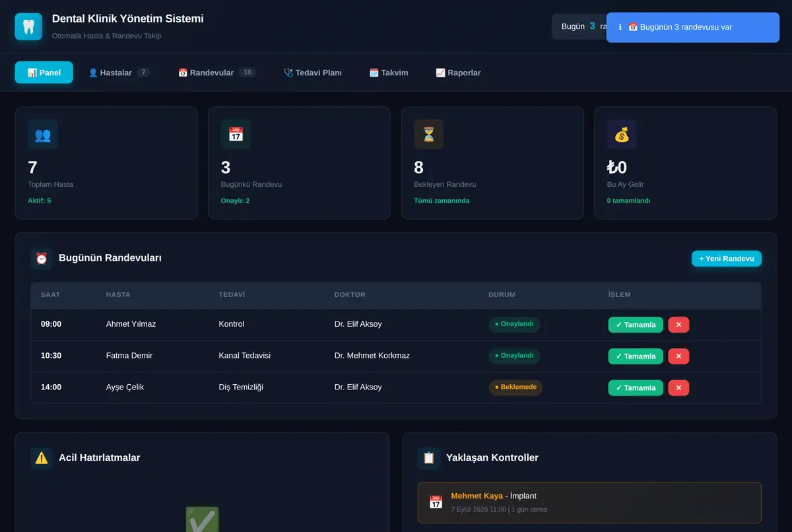Click the money bag icon on Bu Ay Gelir card
Screen dimensions: 792x532
pyautogui.click(x=622, y=135)
